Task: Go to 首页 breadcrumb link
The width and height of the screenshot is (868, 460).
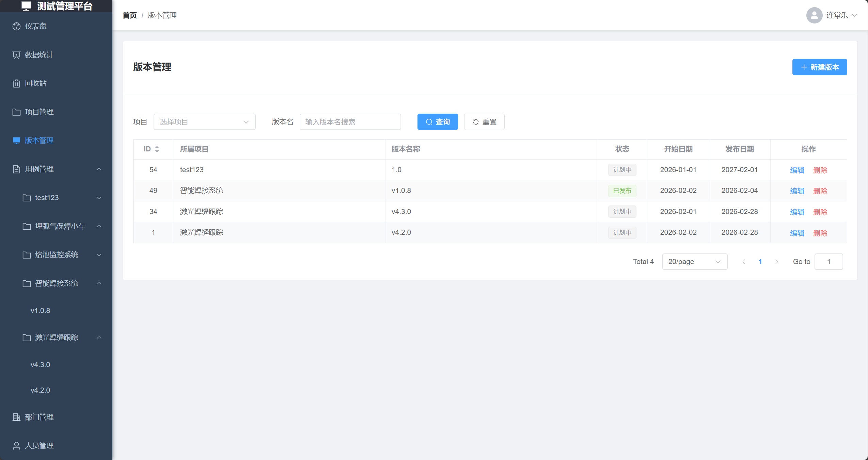Action: (129, 15)
